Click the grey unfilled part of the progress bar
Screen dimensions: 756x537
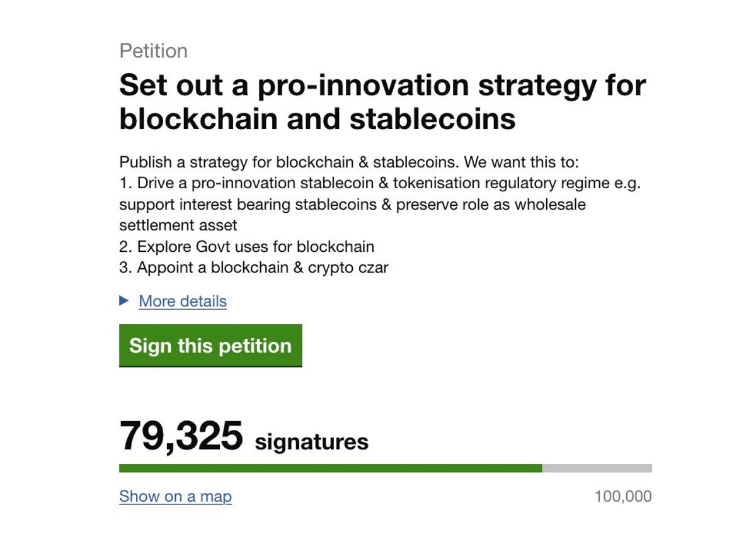tap(598, 468)
